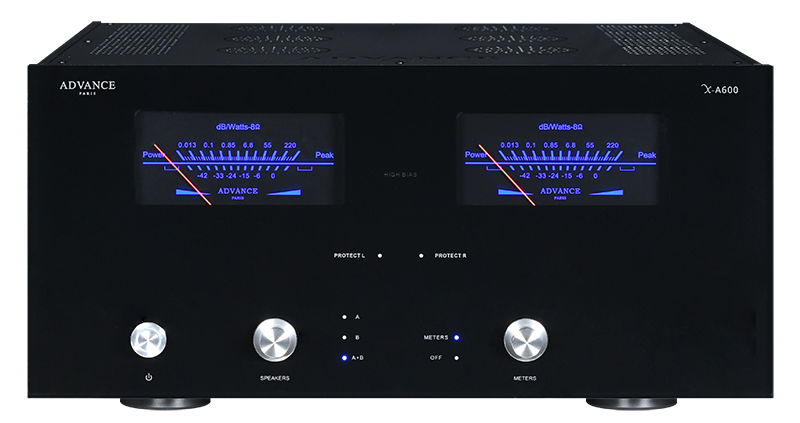The image size is (800, 423).
Task: Click the METERS label under the right knob
Action: pyautogui.click(x=525, y=378)
